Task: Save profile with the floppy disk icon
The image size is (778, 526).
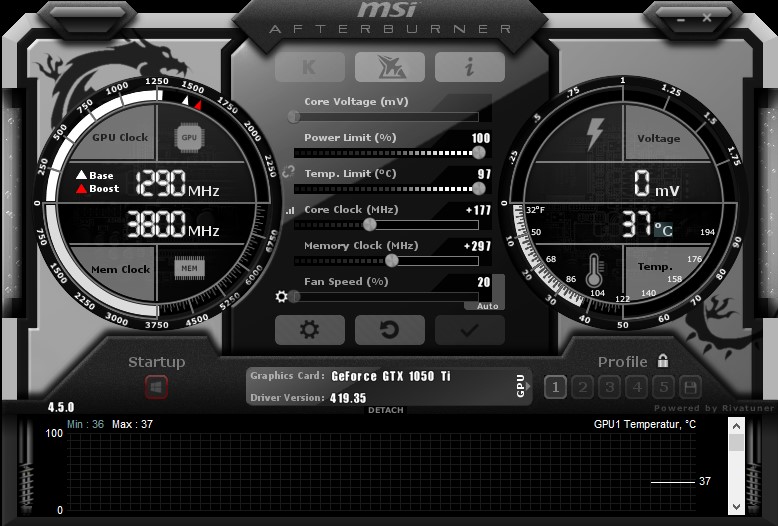Action: coord(690,387)
